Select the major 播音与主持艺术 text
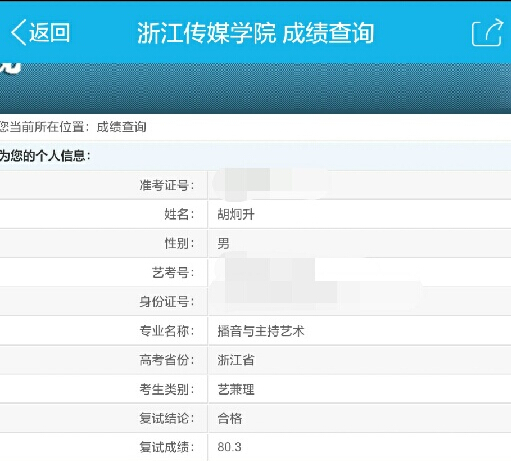 [261, 331]
